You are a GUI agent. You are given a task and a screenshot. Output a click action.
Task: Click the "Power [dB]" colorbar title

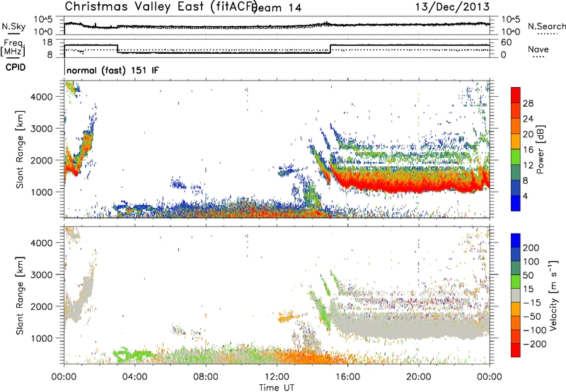(x=541, y=149)
